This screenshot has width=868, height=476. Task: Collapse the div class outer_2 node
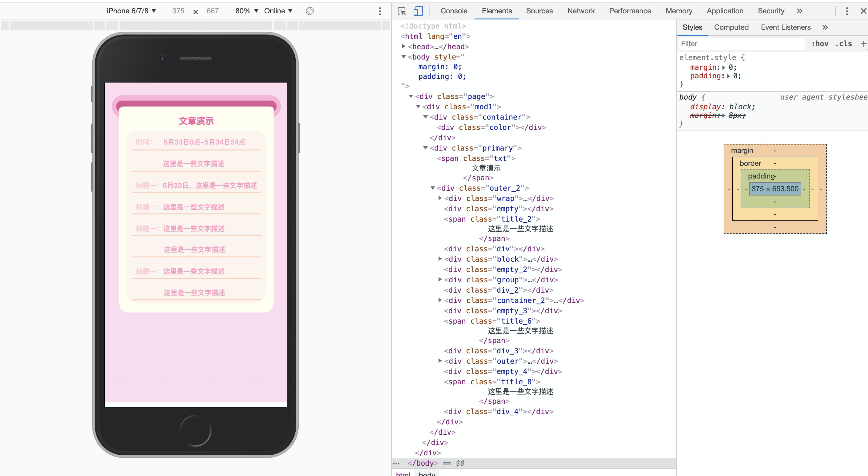click(x=433, y=188)
